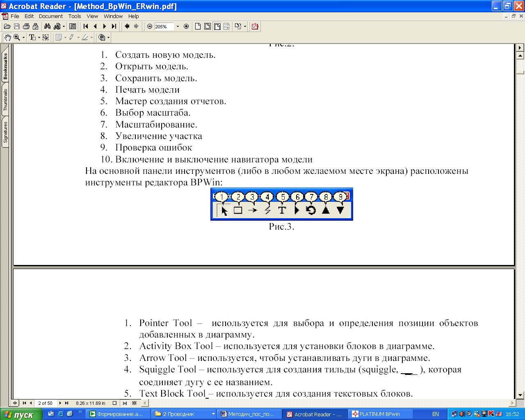Image resolution: width=525 pixels, height=420 pixels.
Task: Click the red Adobe PDF icon on toolbar
Action: coord(255,27)
